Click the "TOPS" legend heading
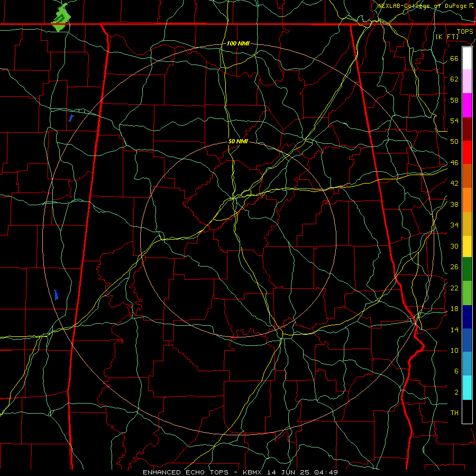 (x=465, y=32)
